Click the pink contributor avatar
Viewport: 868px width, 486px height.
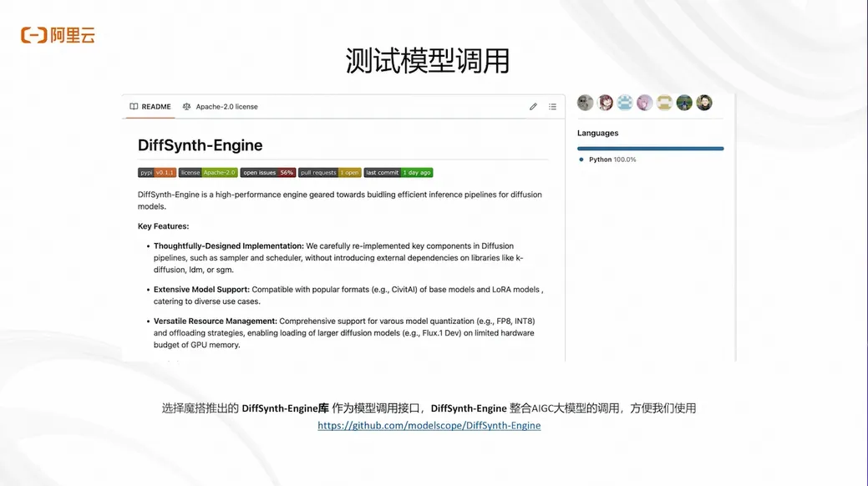[644, 103]
